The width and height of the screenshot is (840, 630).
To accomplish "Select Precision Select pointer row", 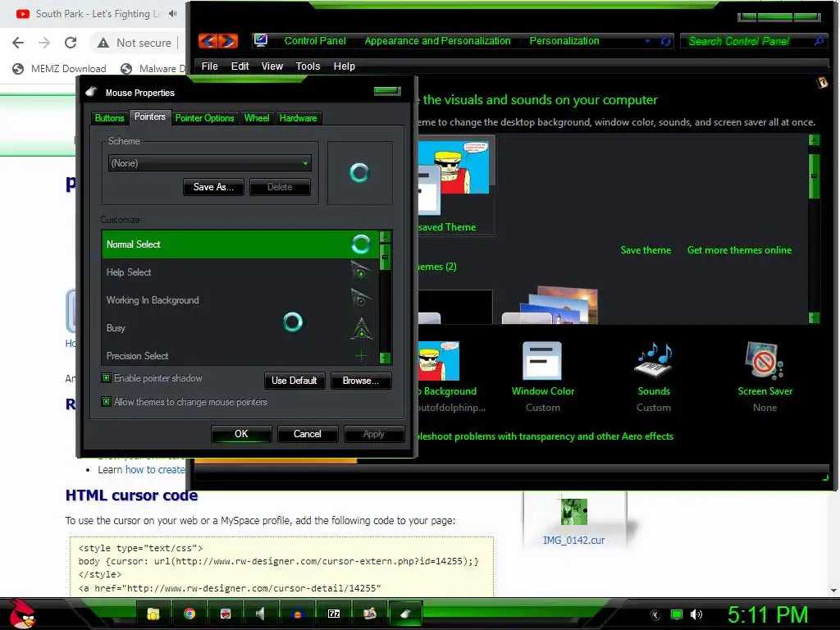I will 240,356.
